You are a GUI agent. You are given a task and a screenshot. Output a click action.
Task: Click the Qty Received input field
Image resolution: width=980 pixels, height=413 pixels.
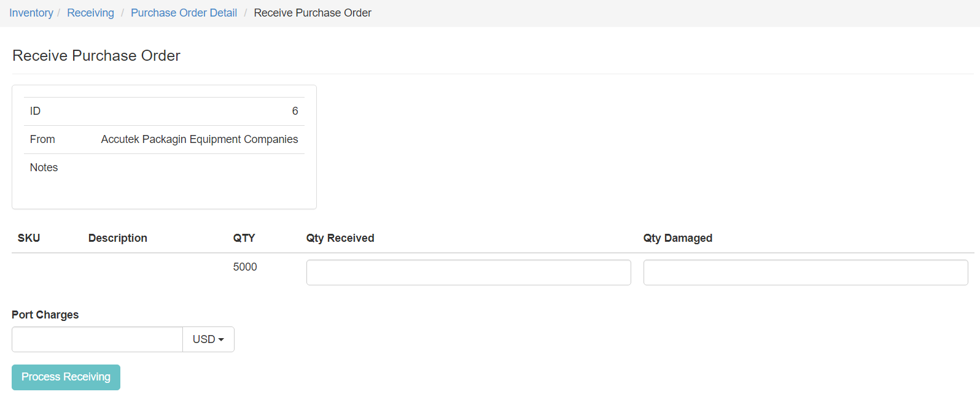[x=468, y=272]
